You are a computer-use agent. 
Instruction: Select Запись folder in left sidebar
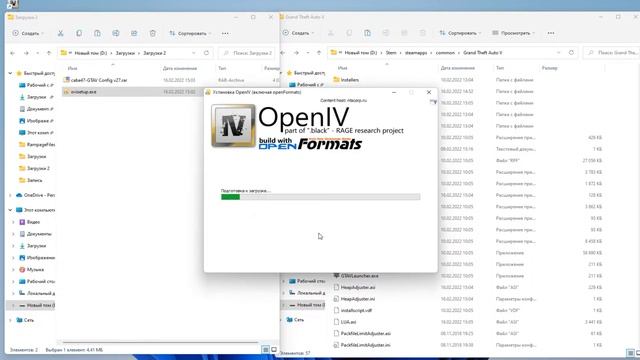31,180
